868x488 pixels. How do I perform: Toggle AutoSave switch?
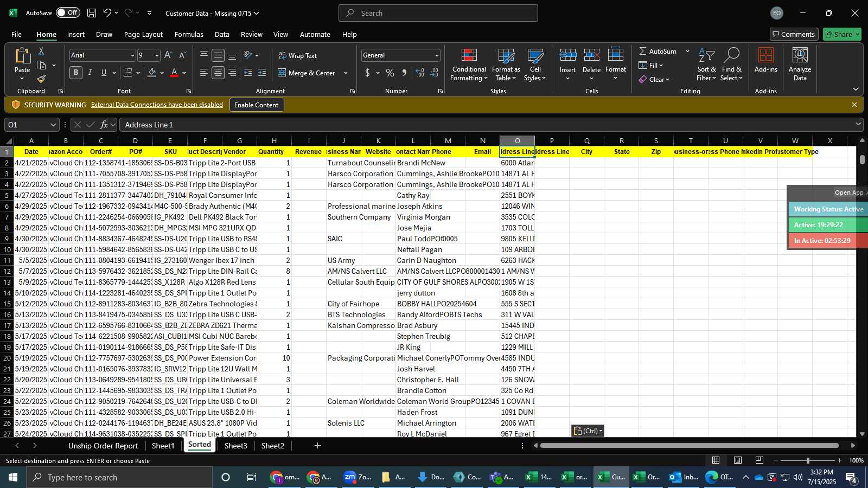(68, 12)
